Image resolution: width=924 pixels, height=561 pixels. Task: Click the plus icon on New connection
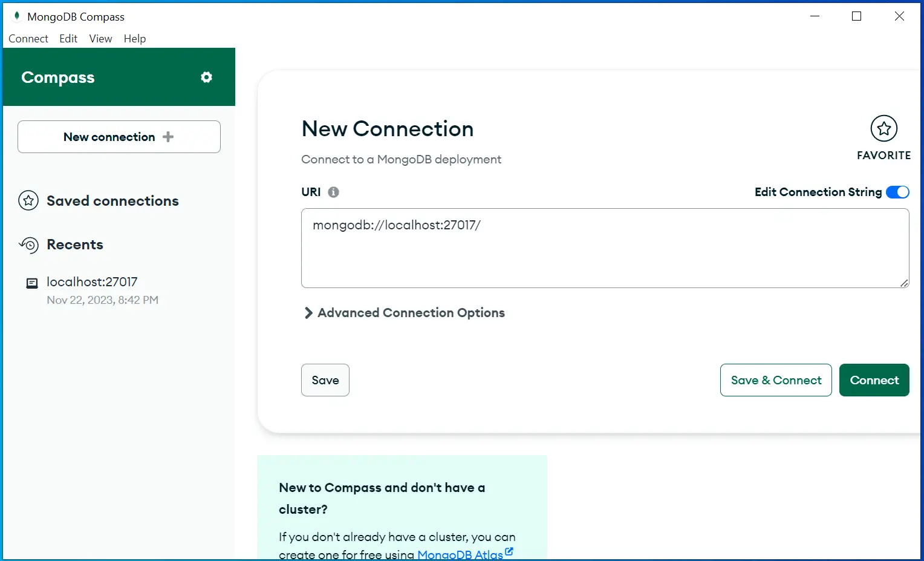[x=168, y=137]
